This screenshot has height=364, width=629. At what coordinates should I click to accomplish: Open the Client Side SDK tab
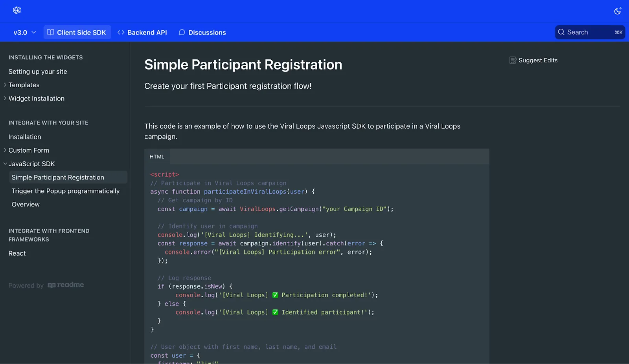click(x=77, y=33)
